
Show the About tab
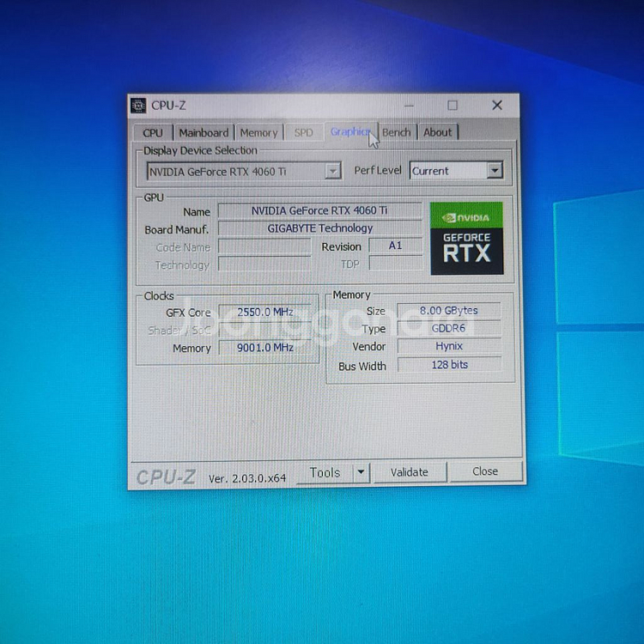click(437, 132)
